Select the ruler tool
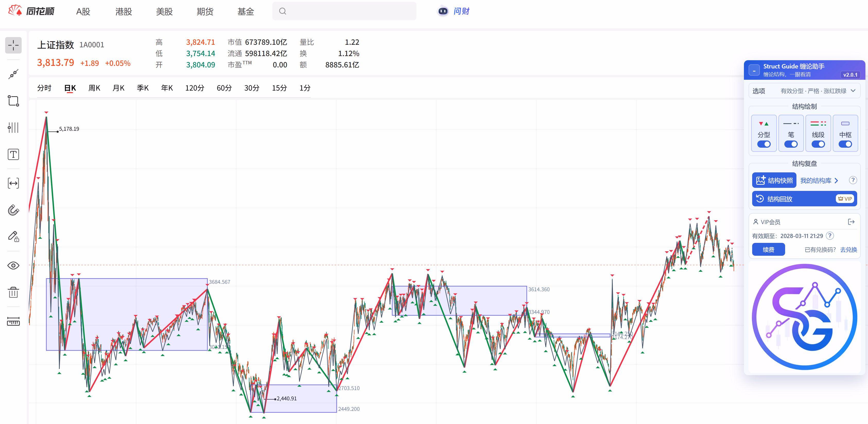This screenshot has width=868, height=424. click(13, 321)
